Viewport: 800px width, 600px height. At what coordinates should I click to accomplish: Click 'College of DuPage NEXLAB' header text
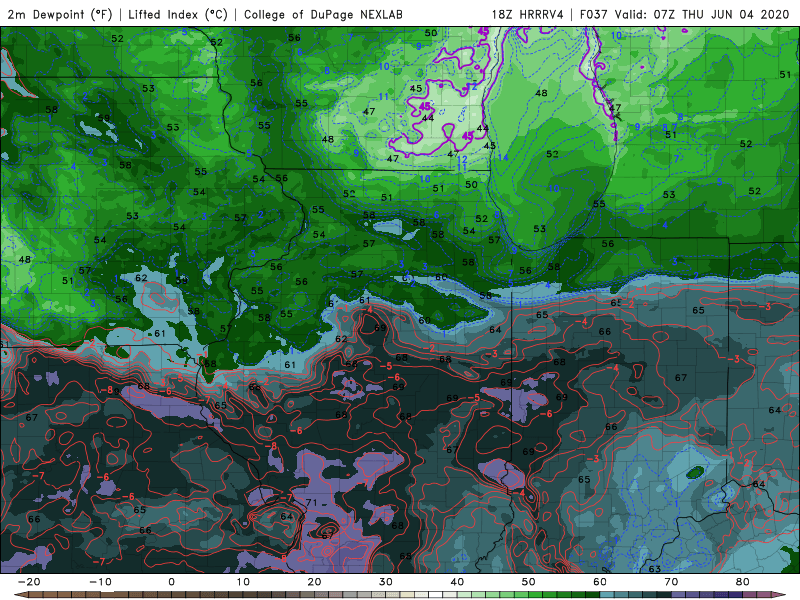pyautogui.click(x=323, y=14)
